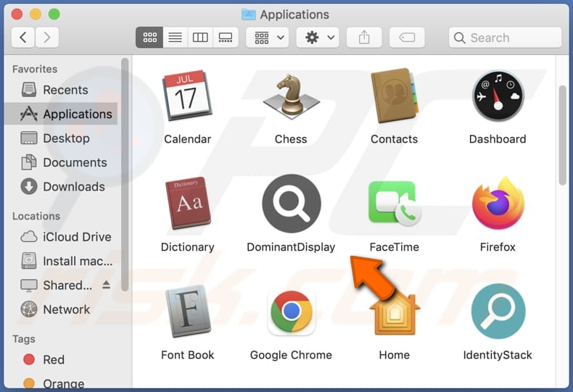
Task: Open Desktop in the sidebar
Action: pos(61,138)
